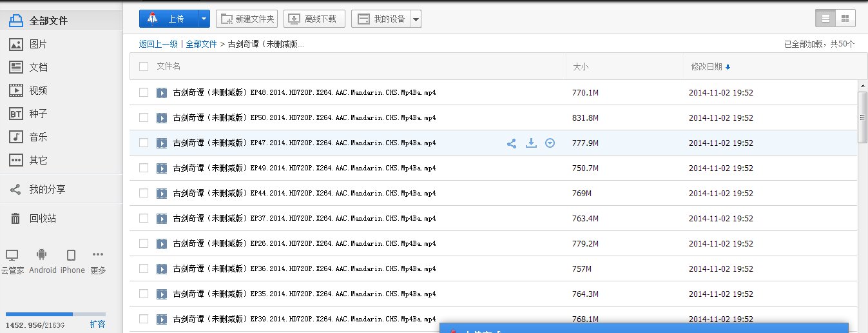
Task: Sort by 修改日期 column header
Action: coord(707,66)
